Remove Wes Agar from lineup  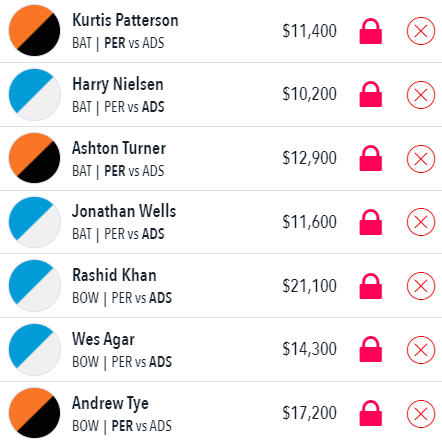421,350
